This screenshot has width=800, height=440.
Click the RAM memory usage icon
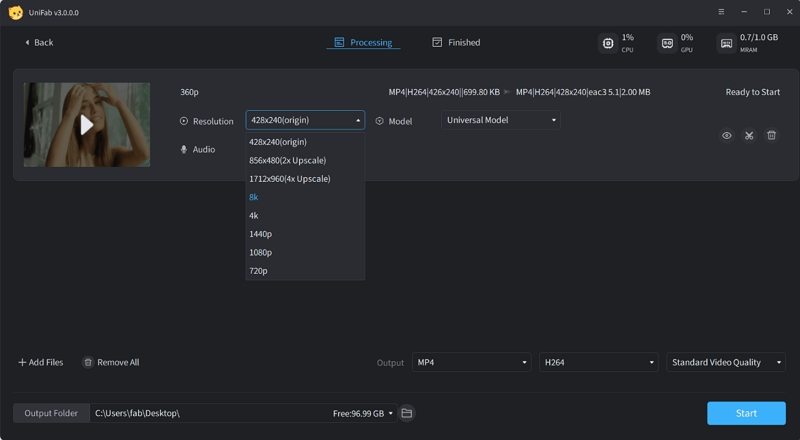pyautogui.click(x=726, y=43)
